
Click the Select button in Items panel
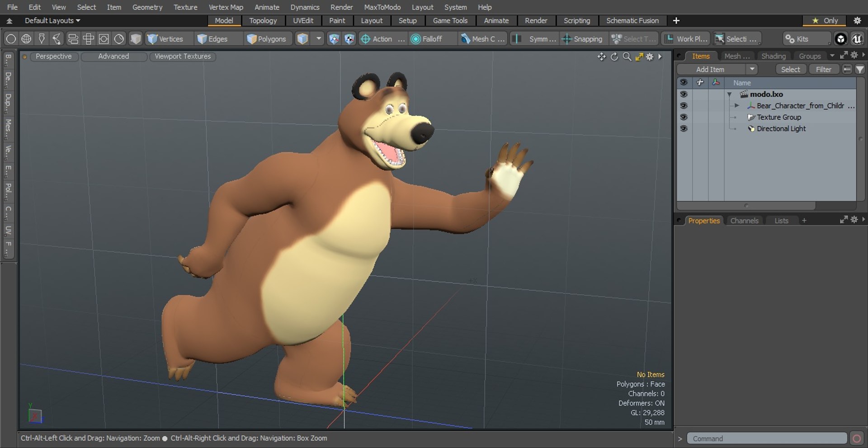(x=790, y=69)
